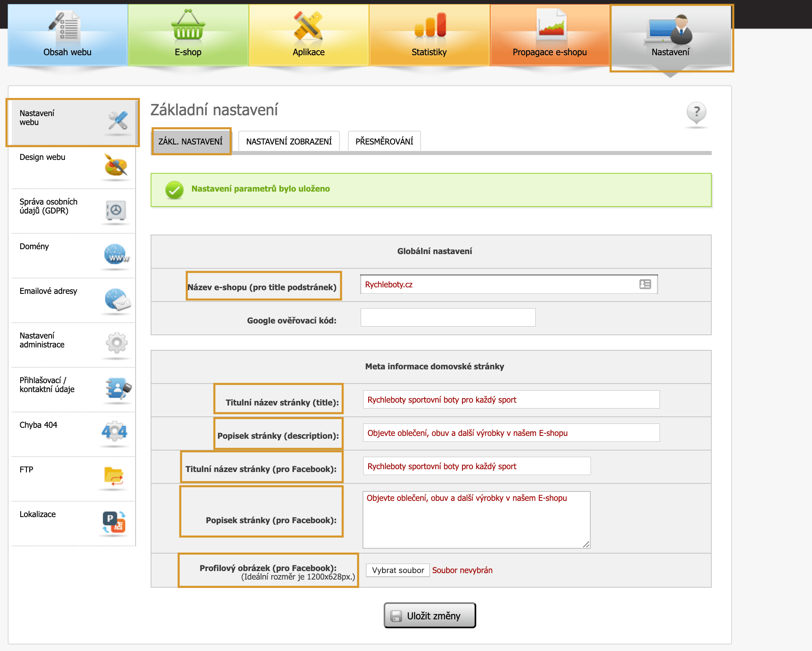This screenshot has width=812, height=651.
Task: Open the Obsah webu section icon
Action: click(65, 26)
